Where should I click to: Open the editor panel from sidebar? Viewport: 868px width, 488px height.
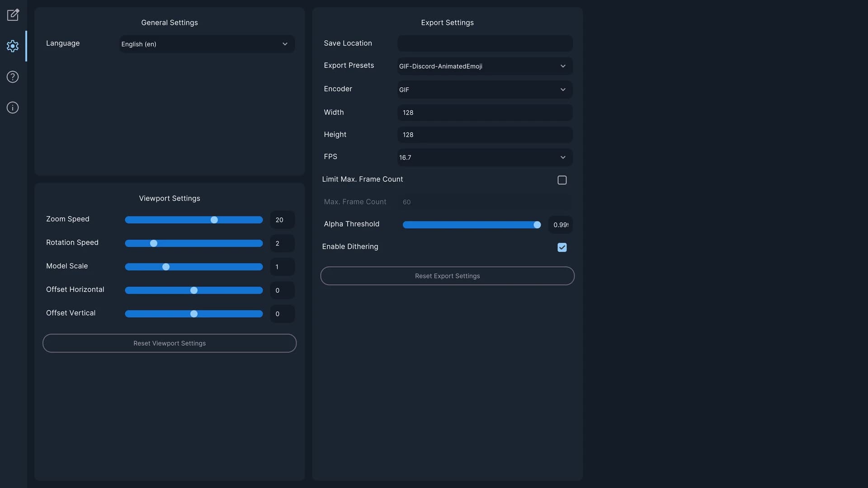tap(13, 15)
